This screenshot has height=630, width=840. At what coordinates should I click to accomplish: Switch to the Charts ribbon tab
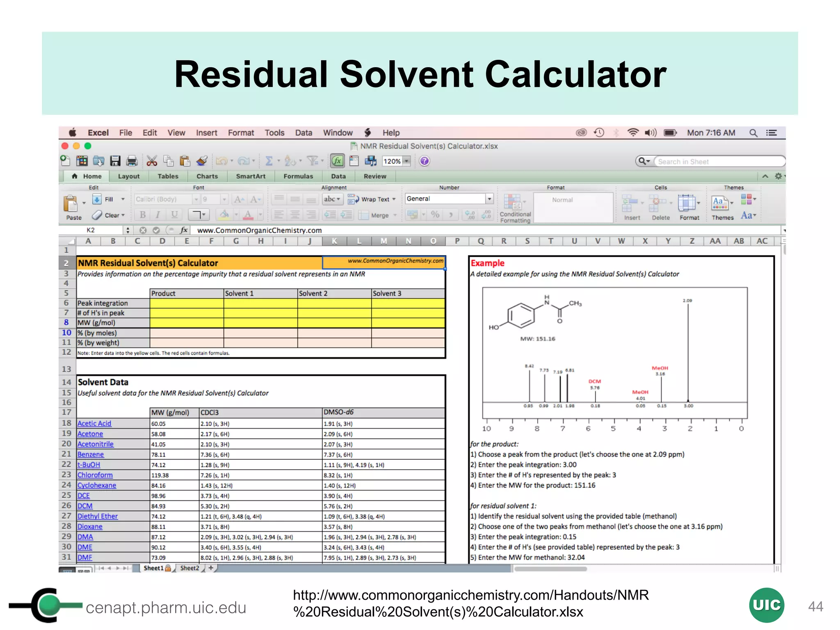207,176
